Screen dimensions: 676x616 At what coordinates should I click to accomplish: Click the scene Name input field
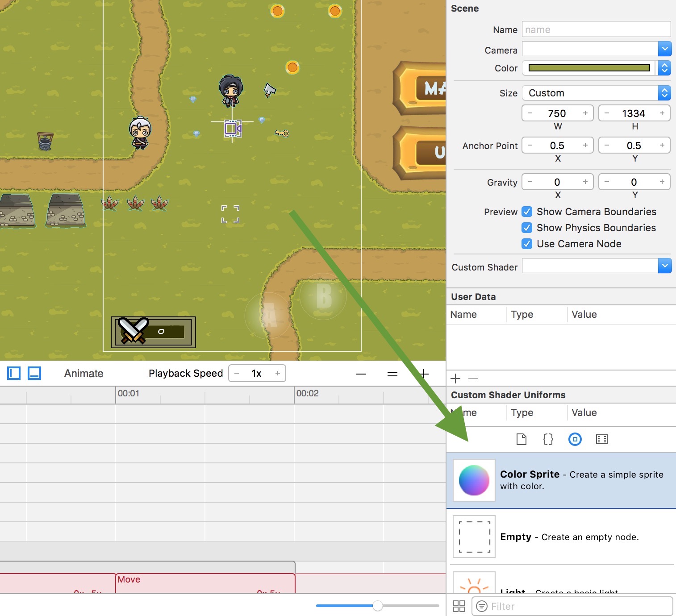point(596,29)
